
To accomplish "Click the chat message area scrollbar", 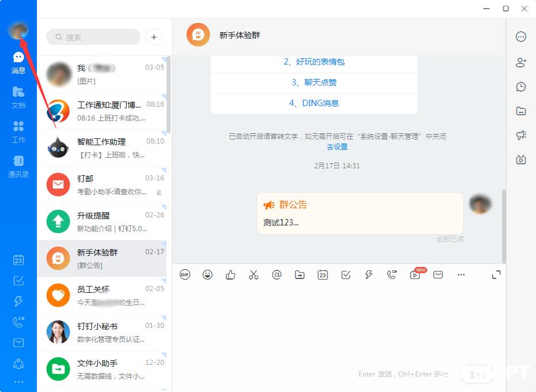I will pyautogui.click(x=503, y=227).
